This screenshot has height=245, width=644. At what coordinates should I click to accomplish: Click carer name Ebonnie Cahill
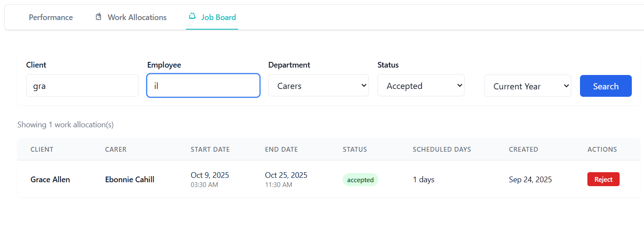[x=130, y=180]
